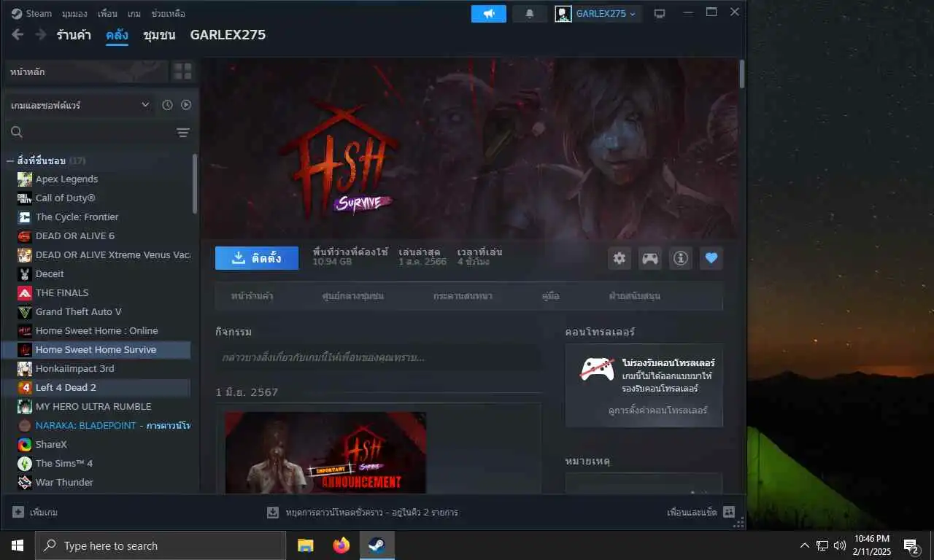The height and width of the screenshot is (560, 934).
Task: Open the controller layout icon
Action: [x=650, y=258]
